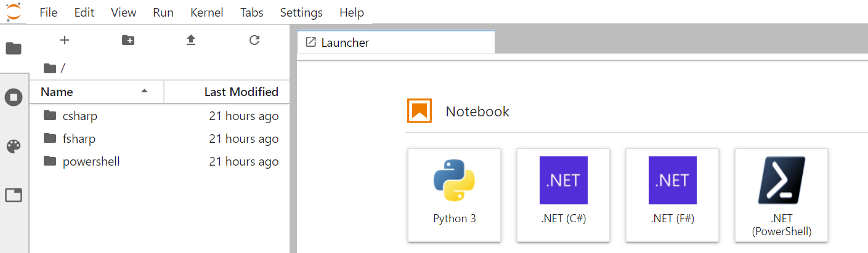Open the File menu

pos(48,12)
